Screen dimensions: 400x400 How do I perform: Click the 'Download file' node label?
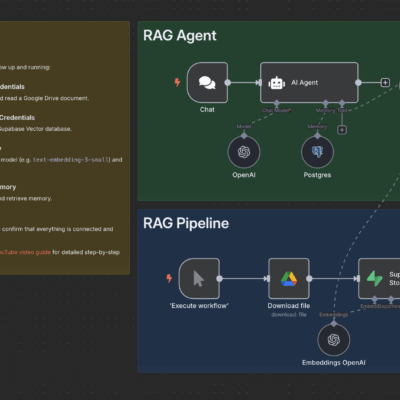(x=289, y=306)
